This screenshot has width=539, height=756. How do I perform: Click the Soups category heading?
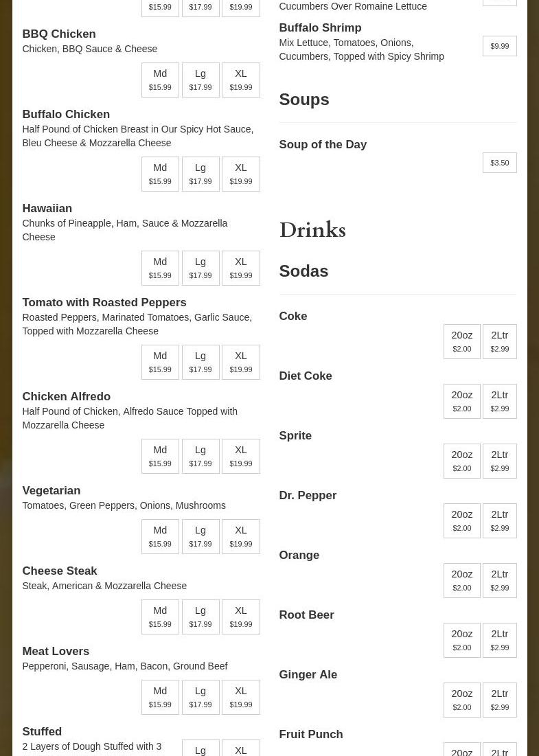coord(304,100)
